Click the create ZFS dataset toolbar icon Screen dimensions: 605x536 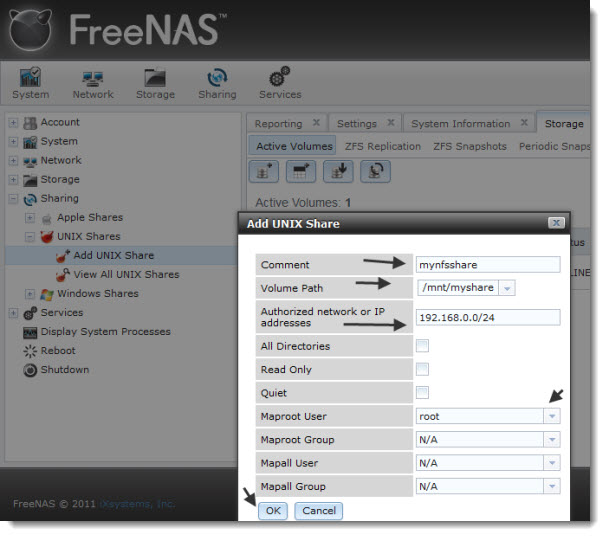click(x=301, y=171)
